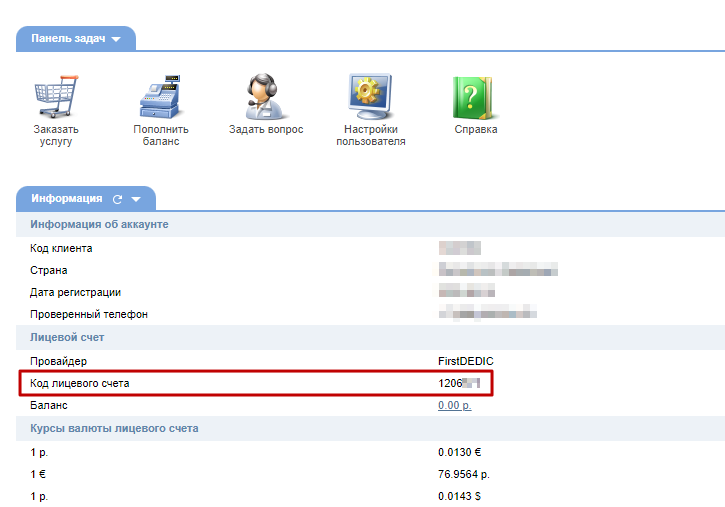This screenshot has height=507, width=725.
Task: Click the Заказать услугу text label
Action: (55, 135)
